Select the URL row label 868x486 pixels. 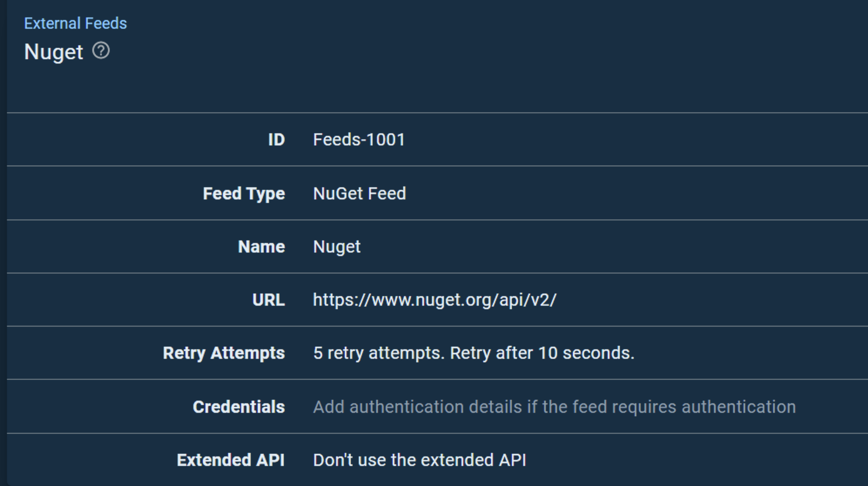[268, 299]
